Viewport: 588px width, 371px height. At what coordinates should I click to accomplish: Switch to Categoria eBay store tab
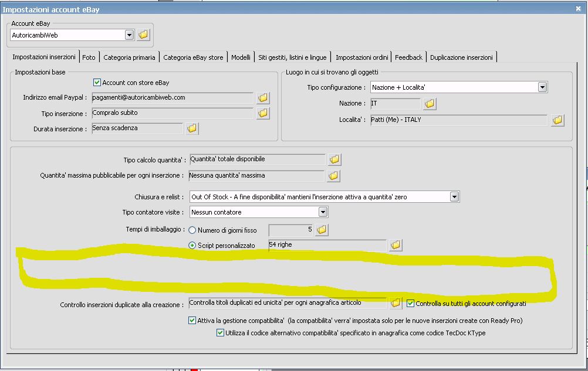193,57
